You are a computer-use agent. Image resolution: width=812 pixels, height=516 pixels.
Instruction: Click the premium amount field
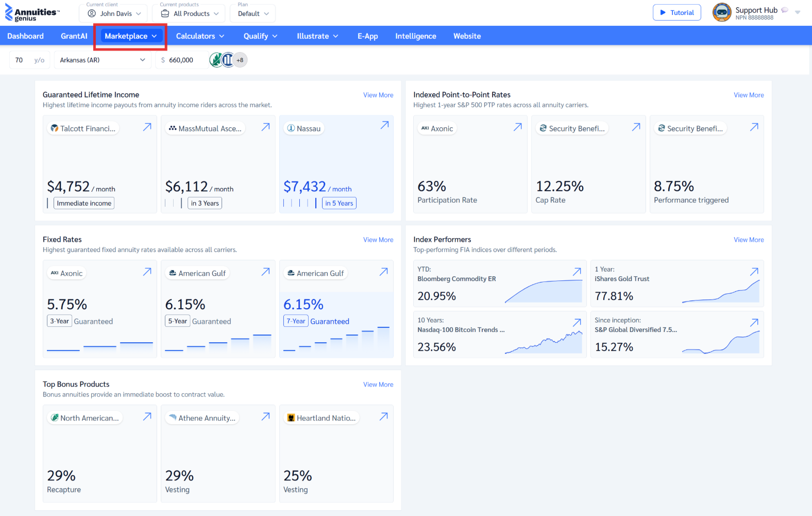click(182, 60)
